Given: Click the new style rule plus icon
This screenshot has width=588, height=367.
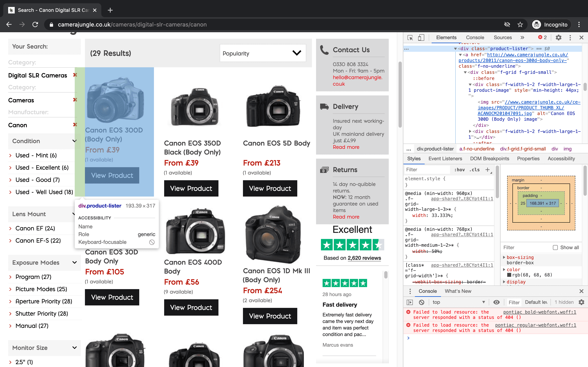Looking at the screenshot, I should (x=487, y=170).
